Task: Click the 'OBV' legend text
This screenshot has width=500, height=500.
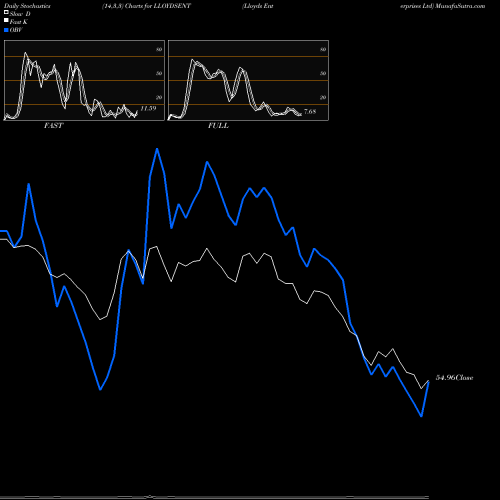Action: point(16,30)
